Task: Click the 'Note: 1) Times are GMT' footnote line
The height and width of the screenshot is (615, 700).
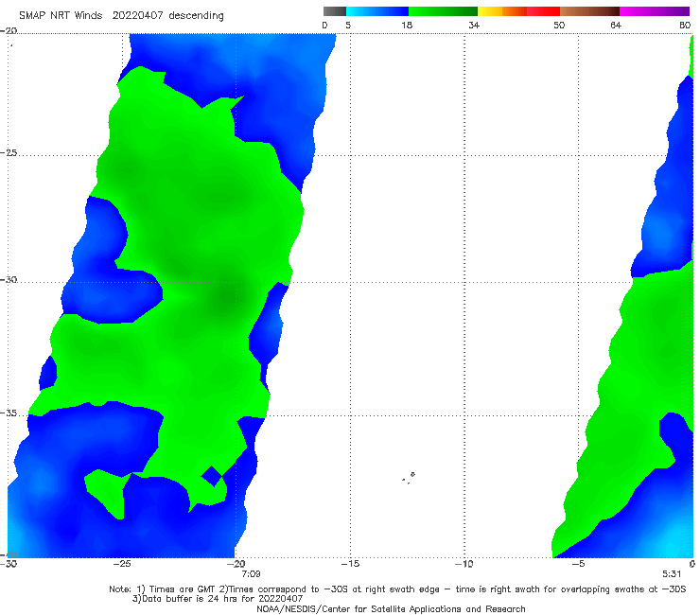Action: 397,589
